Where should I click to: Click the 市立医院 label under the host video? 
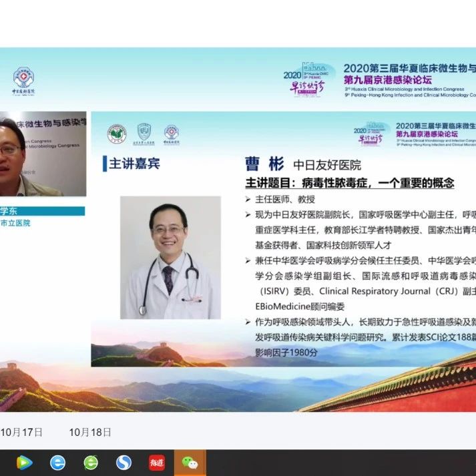click(15, 223)
